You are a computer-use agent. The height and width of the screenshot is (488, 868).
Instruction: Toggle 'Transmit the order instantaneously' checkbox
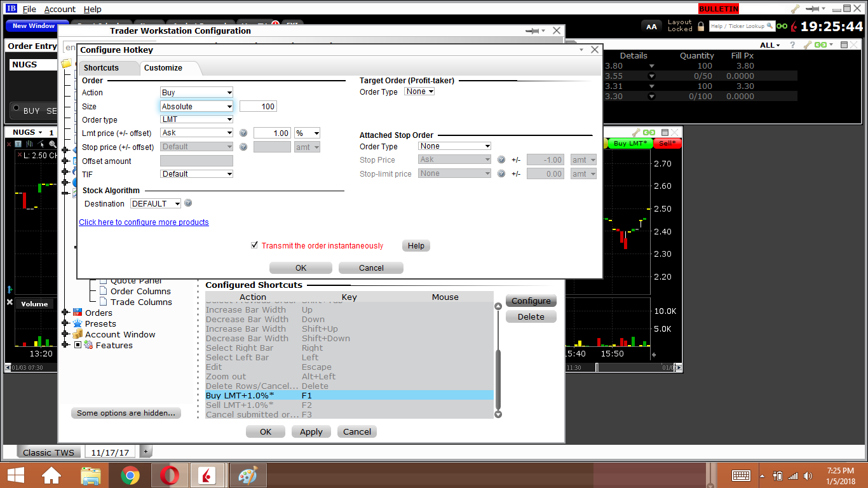(255, 245)
